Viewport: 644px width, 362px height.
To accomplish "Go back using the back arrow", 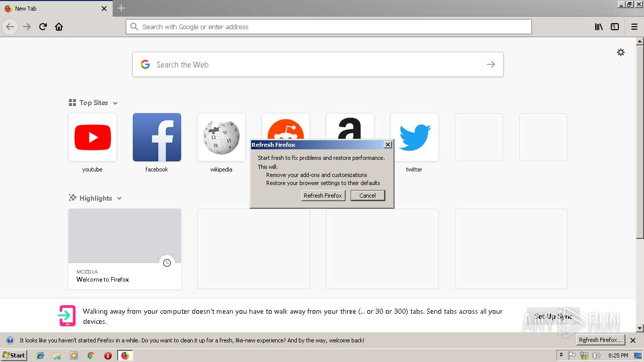I will [10, 27].
